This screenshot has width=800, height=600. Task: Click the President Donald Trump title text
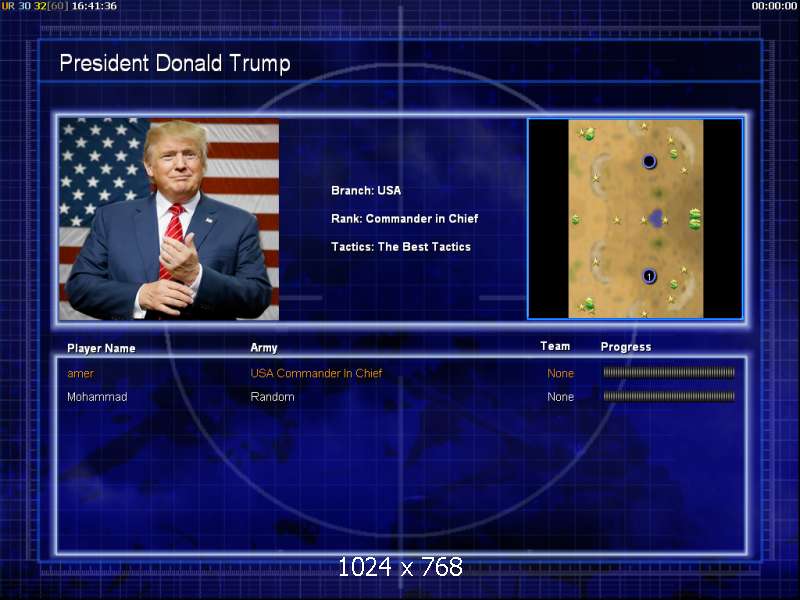[x=175, y=63]
